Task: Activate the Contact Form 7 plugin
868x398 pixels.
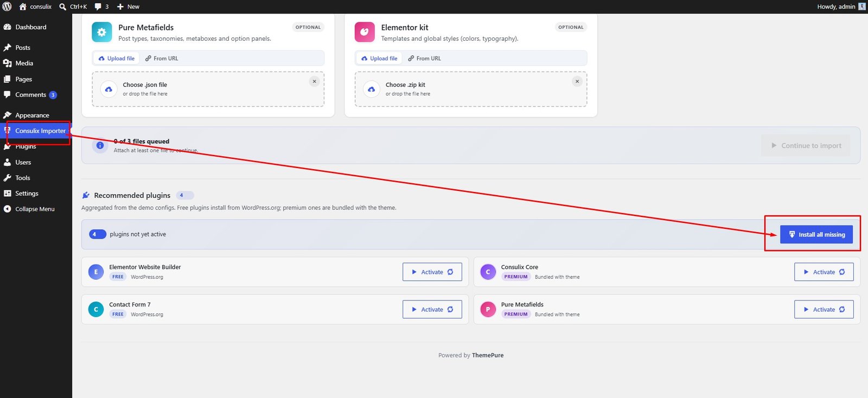Action: 432,310
